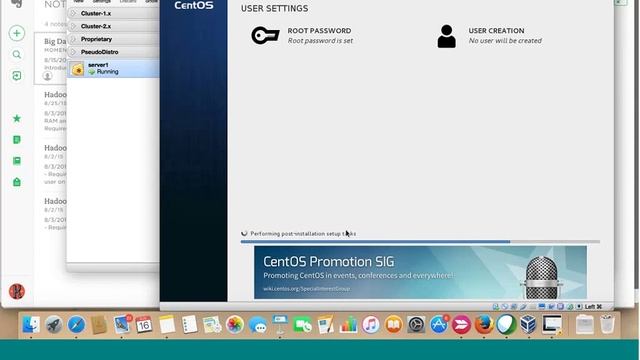Open Root Password settings in installer

[302, 36]
